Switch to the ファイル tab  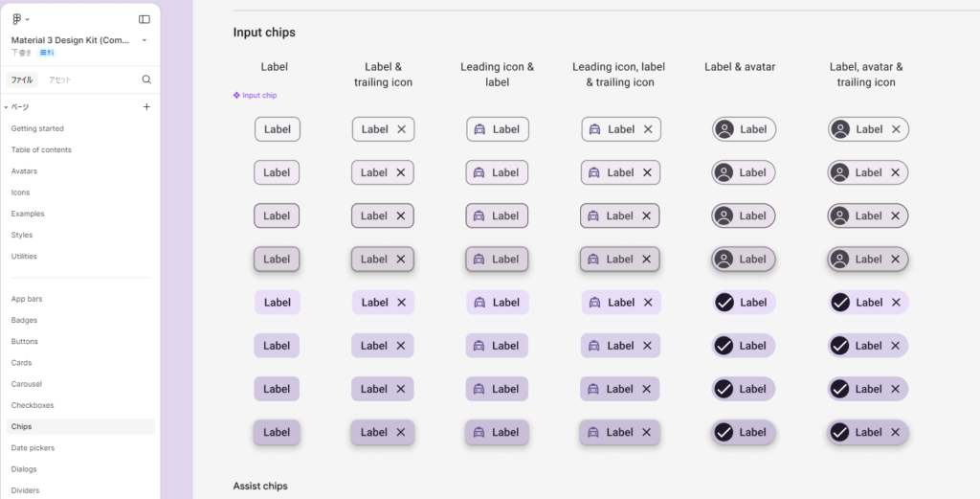click(x=21, y=79)
